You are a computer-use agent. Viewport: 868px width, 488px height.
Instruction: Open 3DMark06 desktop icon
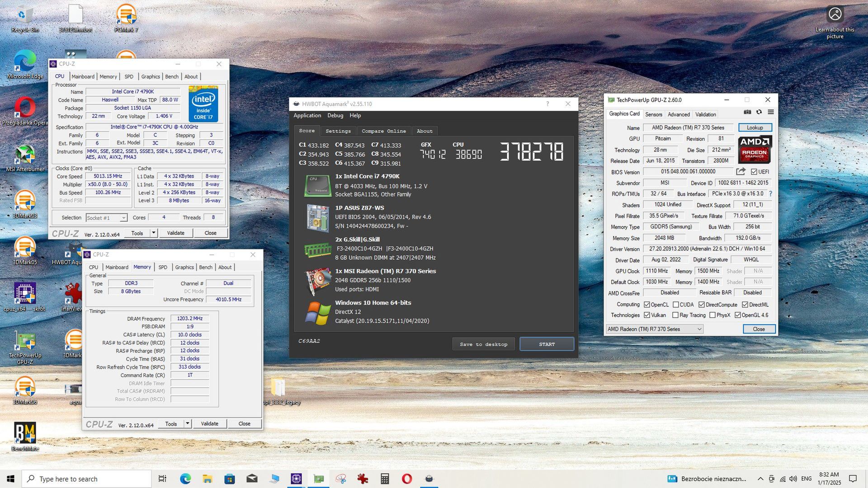(25, 390)
